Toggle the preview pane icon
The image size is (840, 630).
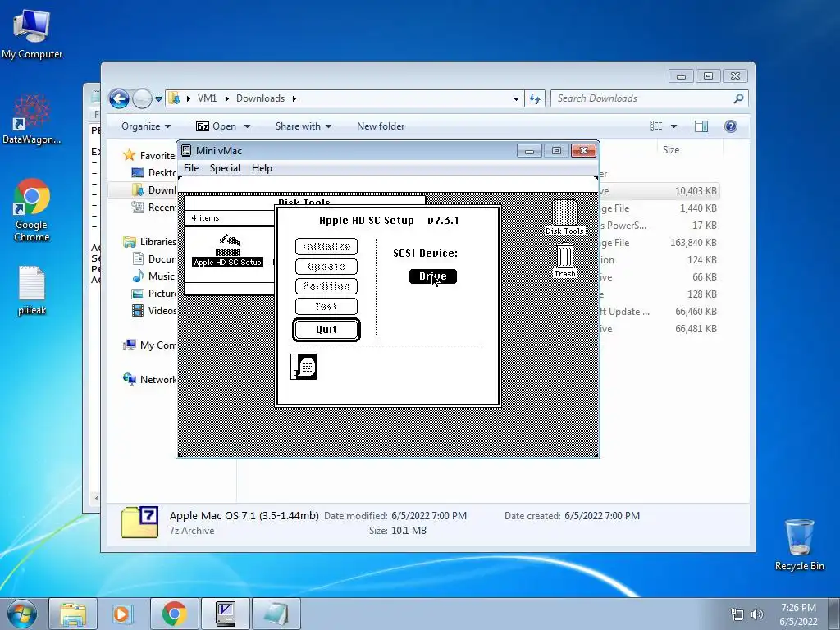[x=701, y=126]
